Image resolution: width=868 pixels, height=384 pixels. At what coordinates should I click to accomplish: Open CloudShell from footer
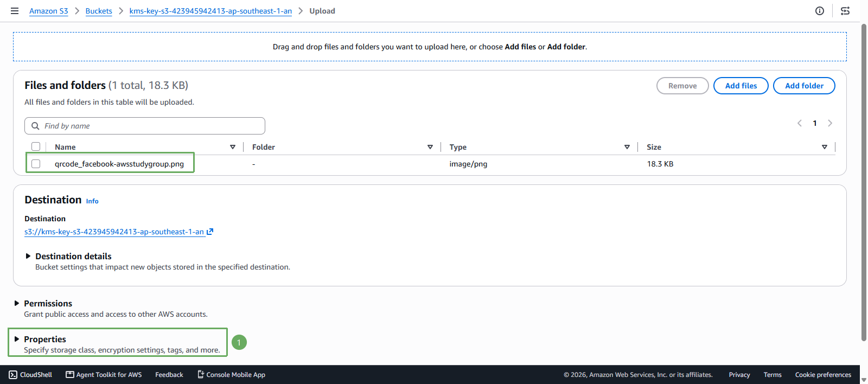[x=30, y=375]
